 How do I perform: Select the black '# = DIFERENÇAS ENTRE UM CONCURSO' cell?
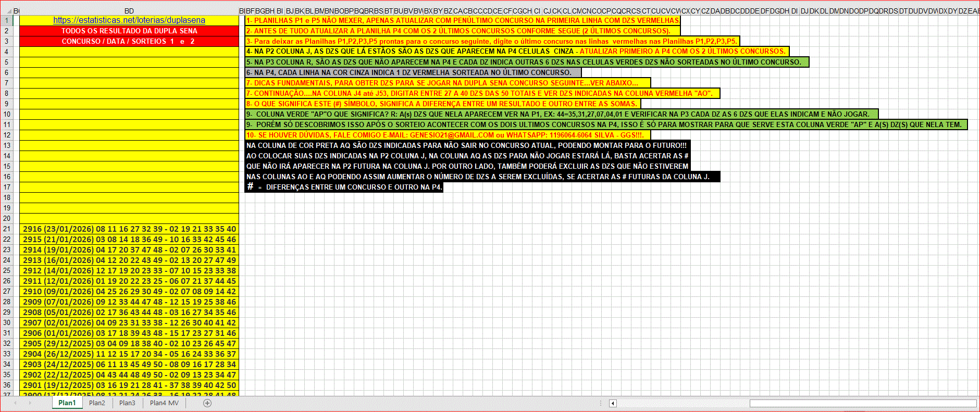(344, 187)
